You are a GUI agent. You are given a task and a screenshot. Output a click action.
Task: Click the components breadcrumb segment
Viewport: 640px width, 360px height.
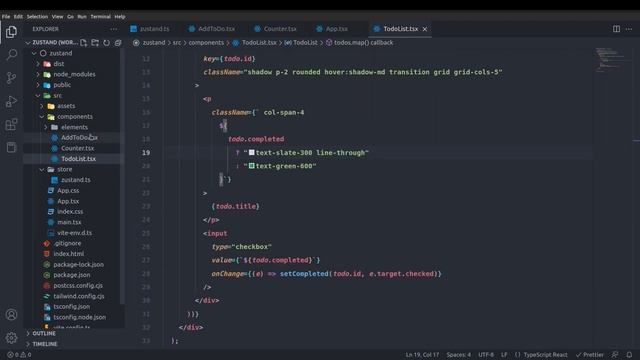point(206,42)
